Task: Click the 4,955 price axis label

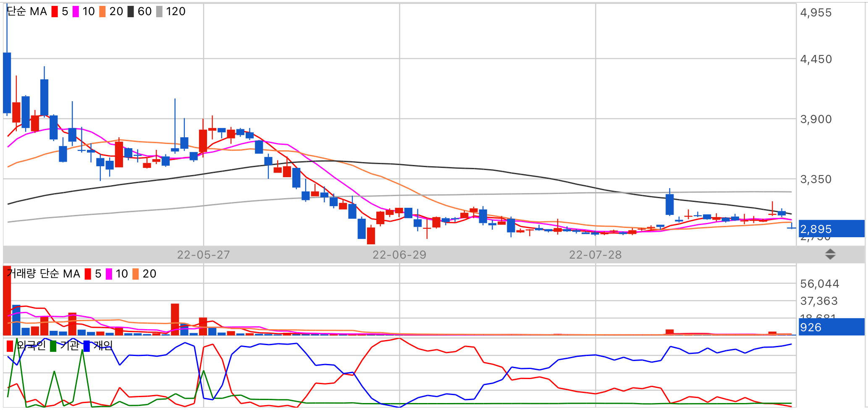Action: click(x=816, y=13)
